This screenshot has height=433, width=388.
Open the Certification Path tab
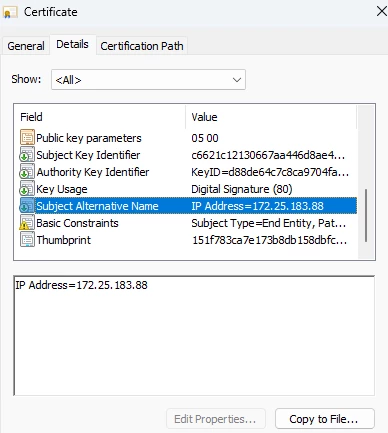click(142, 46)
